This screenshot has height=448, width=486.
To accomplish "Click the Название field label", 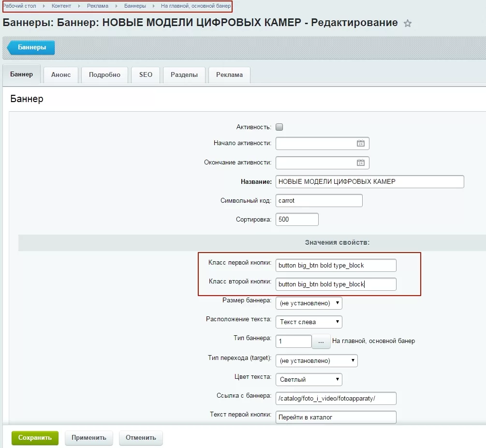I will pyautogui.click(x=256, y=182).
